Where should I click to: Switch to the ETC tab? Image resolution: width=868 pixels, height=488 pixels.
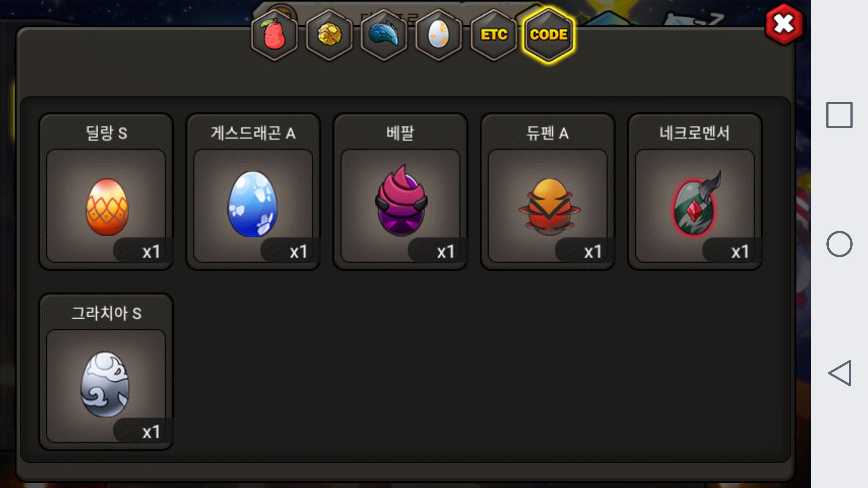pos(494,35)
